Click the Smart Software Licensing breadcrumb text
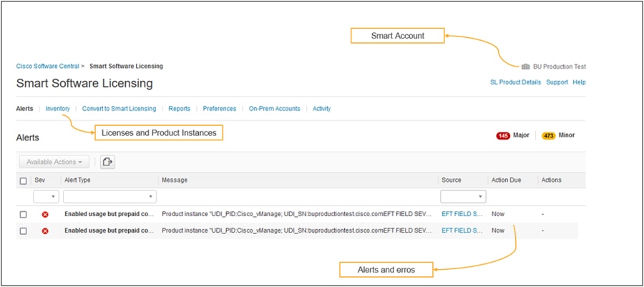The width and height of the screenshot is (644, 287). pos(126,66)
